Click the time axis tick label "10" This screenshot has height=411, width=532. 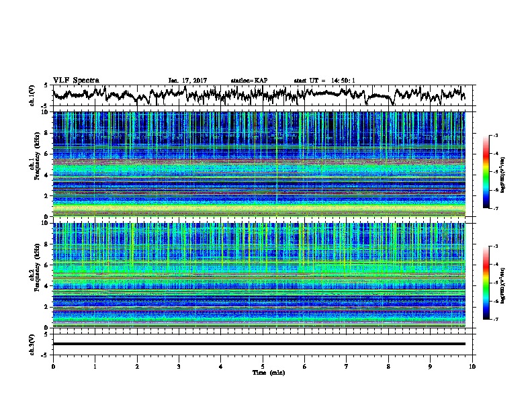click(x=472, y=367)
